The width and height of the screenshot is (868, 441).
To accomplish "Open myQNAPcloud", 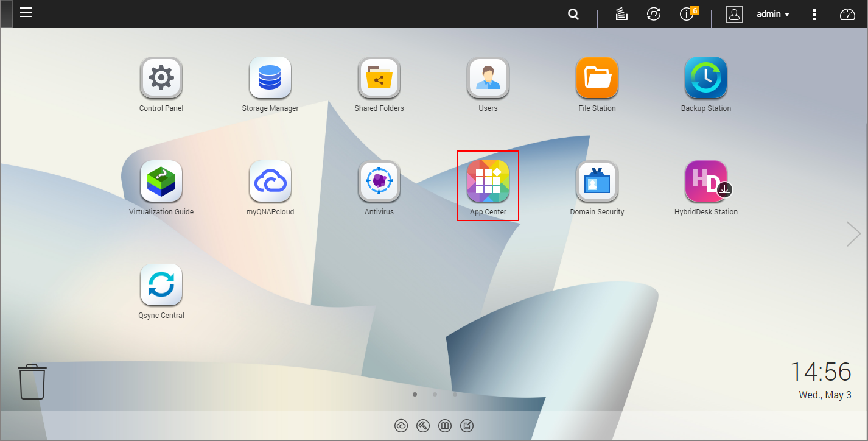I will coord(270,180).
